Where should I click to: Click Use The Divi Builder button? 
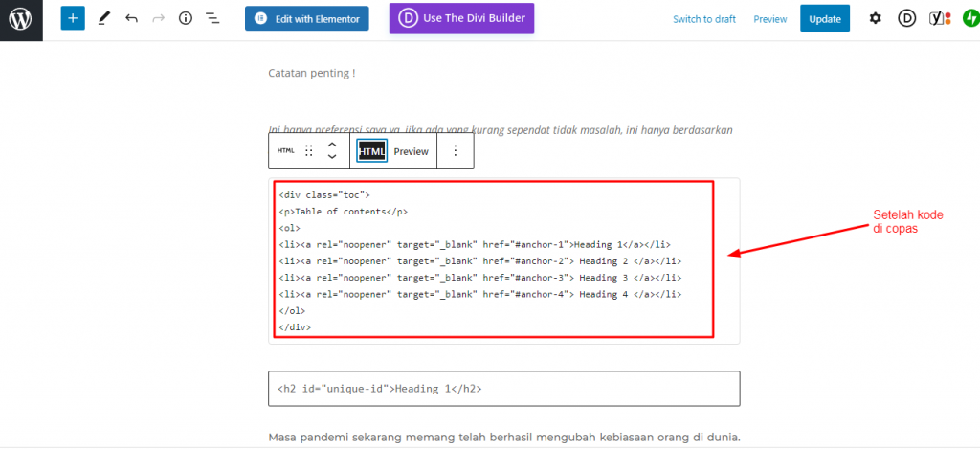tap(462, 17)
